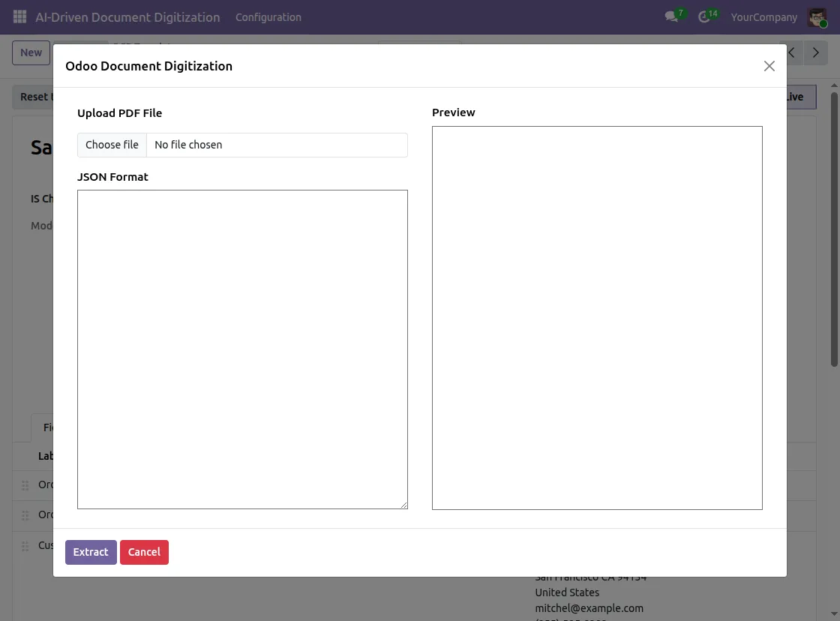The height and width of the screenshot is (621, 840).
Task: Click the Extract button
Action: (x=91, y=552)
